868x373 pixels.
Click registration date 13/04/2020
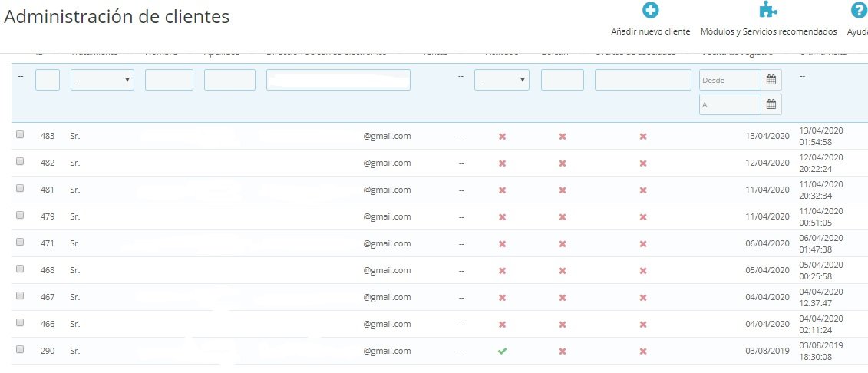coord(767,136)
